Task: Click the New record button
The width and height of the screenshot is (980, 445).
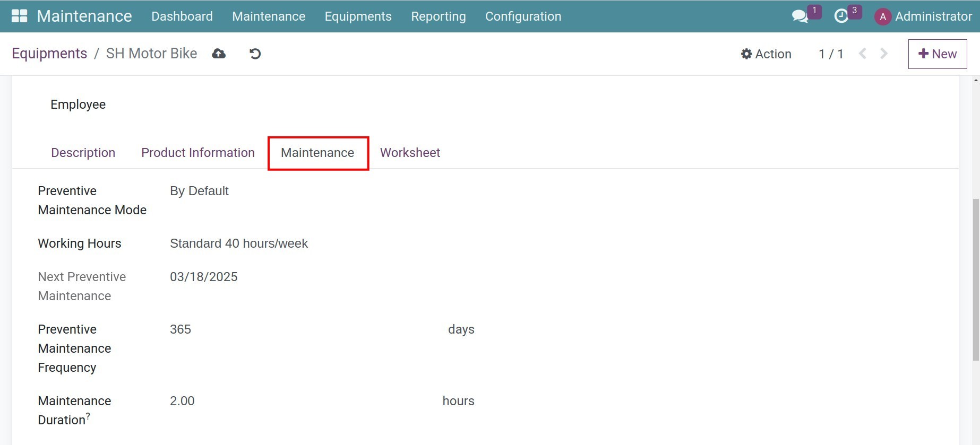Action: tap(938, 54)
